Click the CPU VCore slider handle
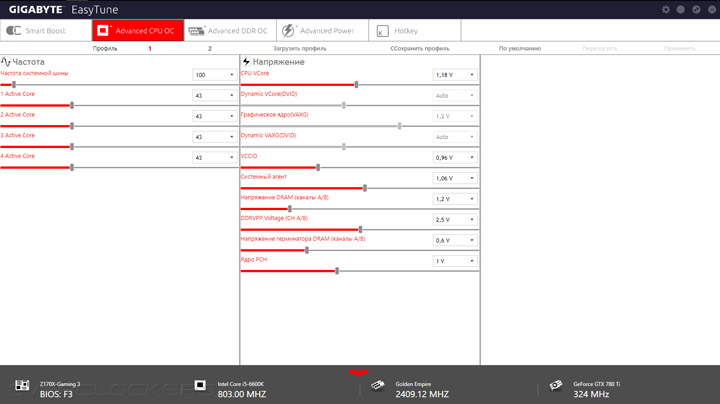Image resolution: width=720 pixels, height=404 pixels. coord(356,84)
